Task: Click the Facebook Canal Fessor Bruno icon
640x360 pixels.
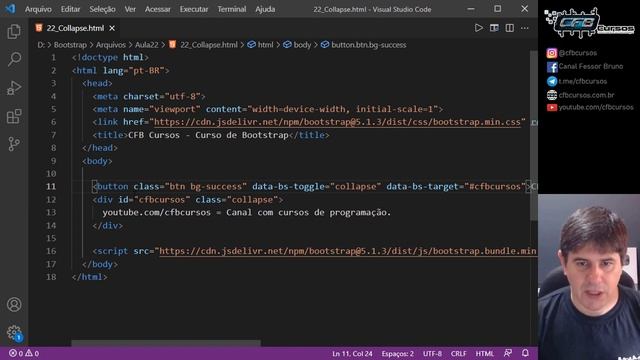Action: [552, 67]
